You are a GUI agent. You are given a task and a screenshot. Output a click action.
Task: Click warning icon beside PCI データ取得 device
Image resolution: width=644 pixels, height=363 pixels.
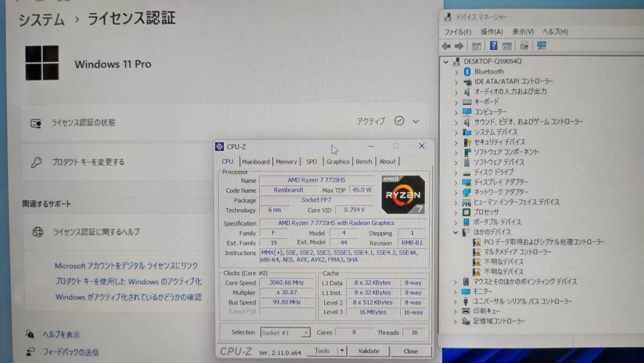coord(477,242)
